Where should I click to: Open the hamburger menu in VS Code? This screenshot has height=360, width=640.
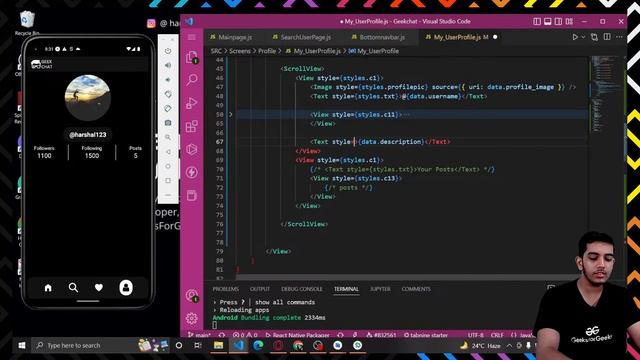[191, 37]
